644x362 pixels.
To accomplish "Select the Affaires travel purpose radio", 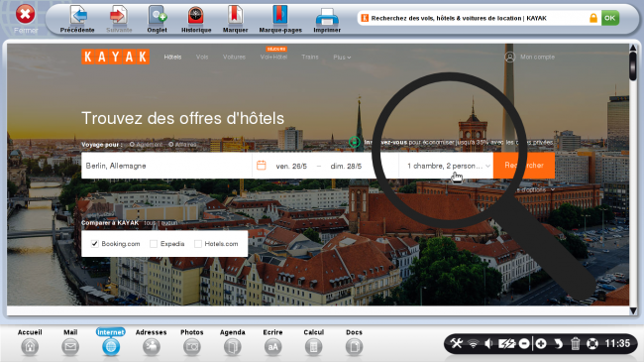I will tap(171, 145).
